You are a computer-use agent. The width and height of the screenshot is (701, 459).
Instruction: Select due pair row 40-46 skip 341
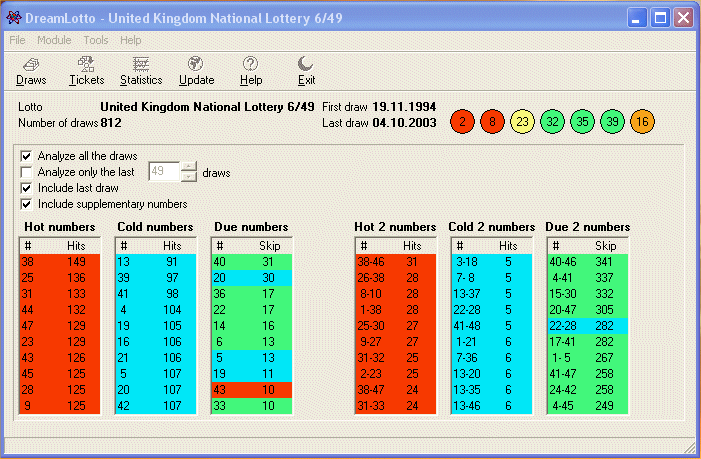pyautogui.click(x=588, y=262)
